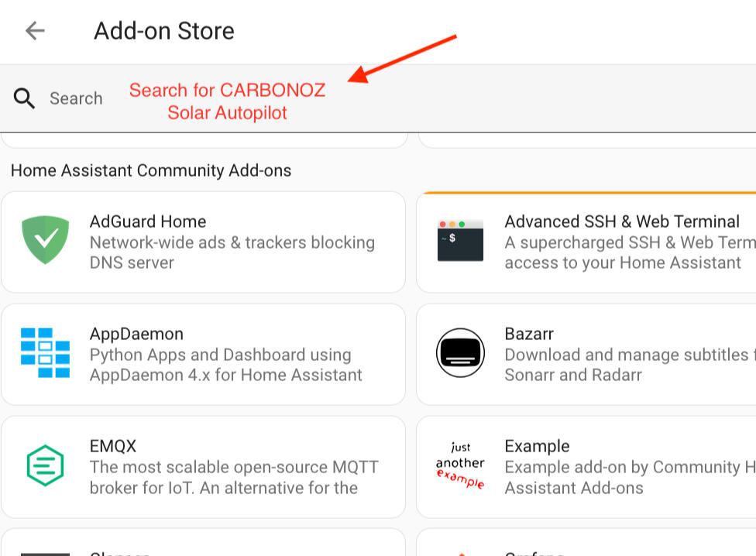The height and width of the screenshot is (556, 756).
Task: Click the AdGuard Home description text
Action: click(232, 252)
